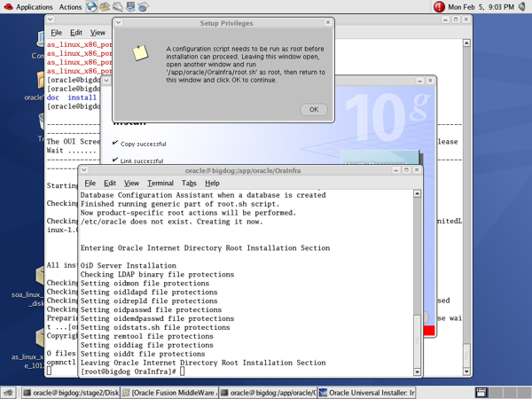Open the volume control speaker icon
532x399 pixels.
[522, 6]
